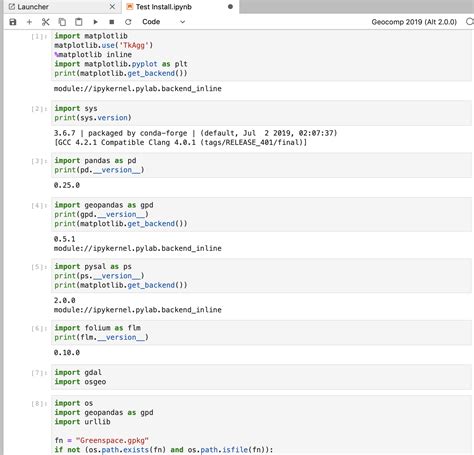Click unsaved dot on Test Install.ipynb tab
The height and width of the screenshot is (455, 474).
[230, 7]
